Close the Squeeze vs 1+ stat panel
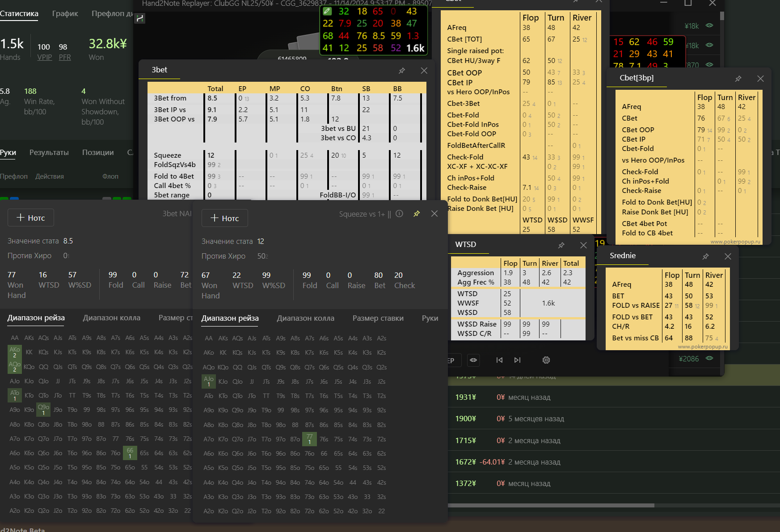Screen dimensions: 780x532 click(434, 214)
